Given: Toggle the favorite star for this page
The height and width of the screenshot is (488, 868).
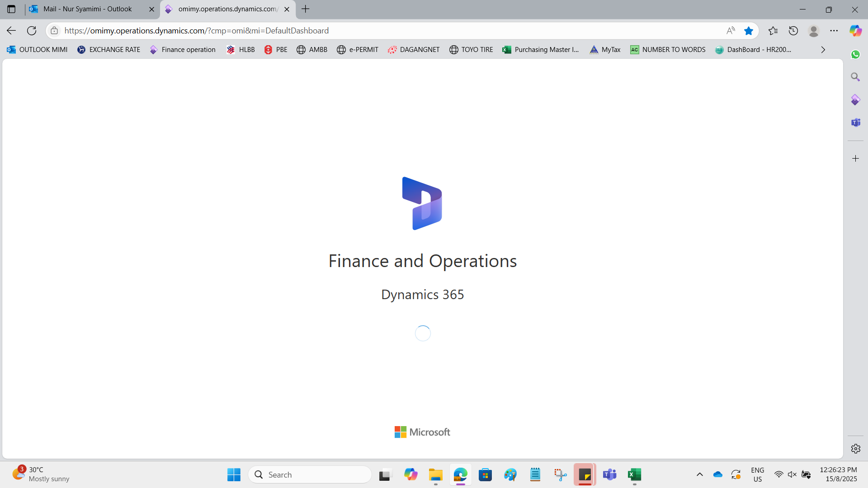Looking at the screenshot, I should point(749,31).
